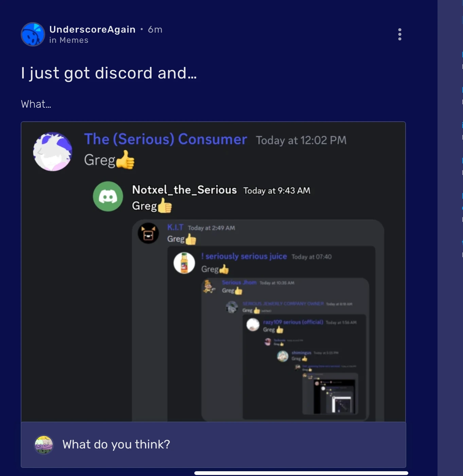The image size is (463, 476).
Task: Click K.I.T's black cat-face avatar
Action: [148, 233]
